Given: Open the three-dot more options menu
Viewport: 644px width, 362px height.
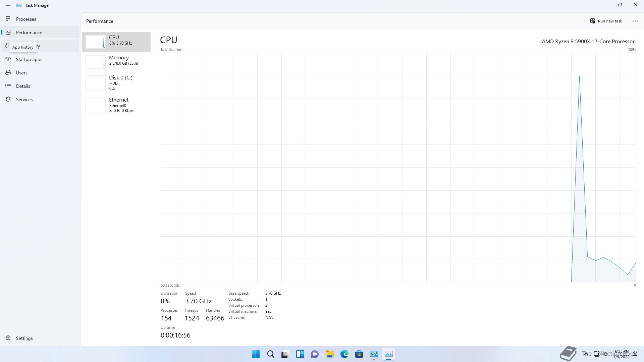Looking at the screenshot, I should point(635,21).
